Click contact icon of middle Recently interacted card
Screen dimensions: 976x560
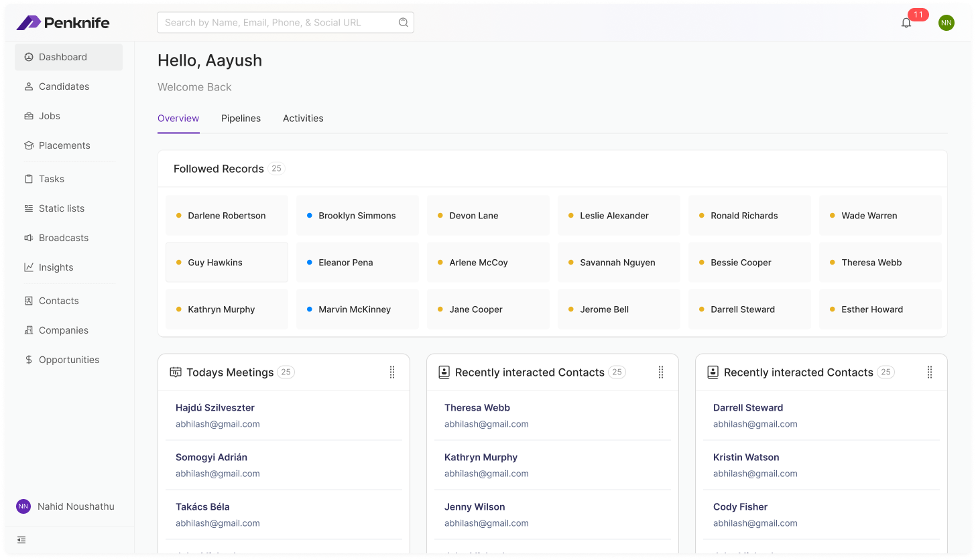(x=444, y=372)
